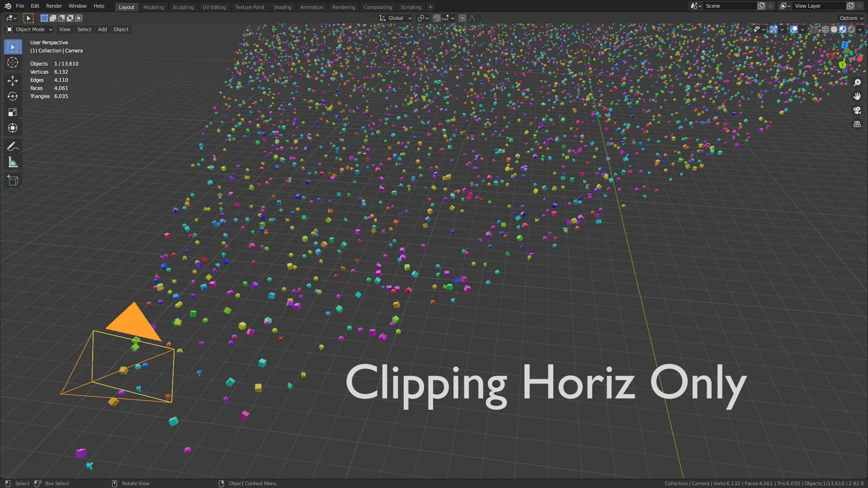This screenshot has width=868, height=488.
Task: Select the Scale tool
Action: click(12, 112)
